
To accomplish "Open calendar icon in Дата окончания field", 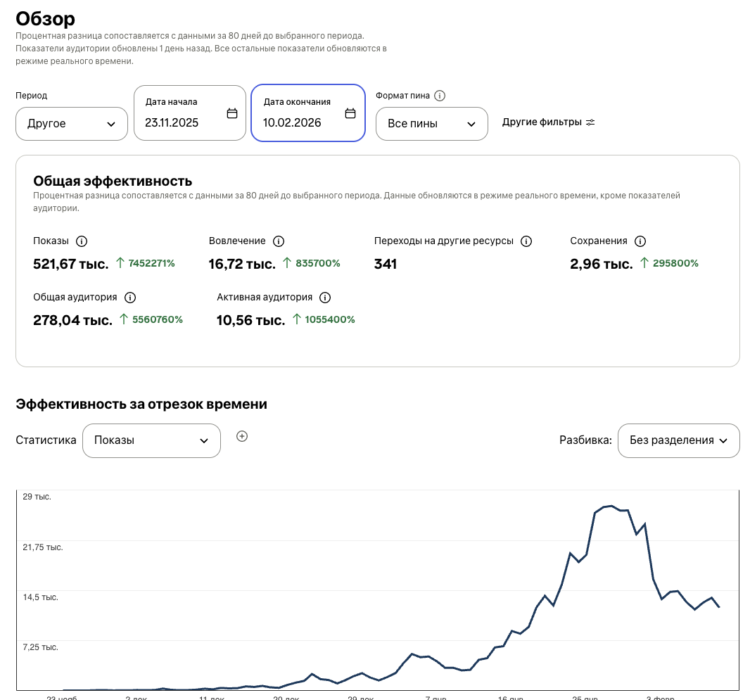I will point(350,113).
